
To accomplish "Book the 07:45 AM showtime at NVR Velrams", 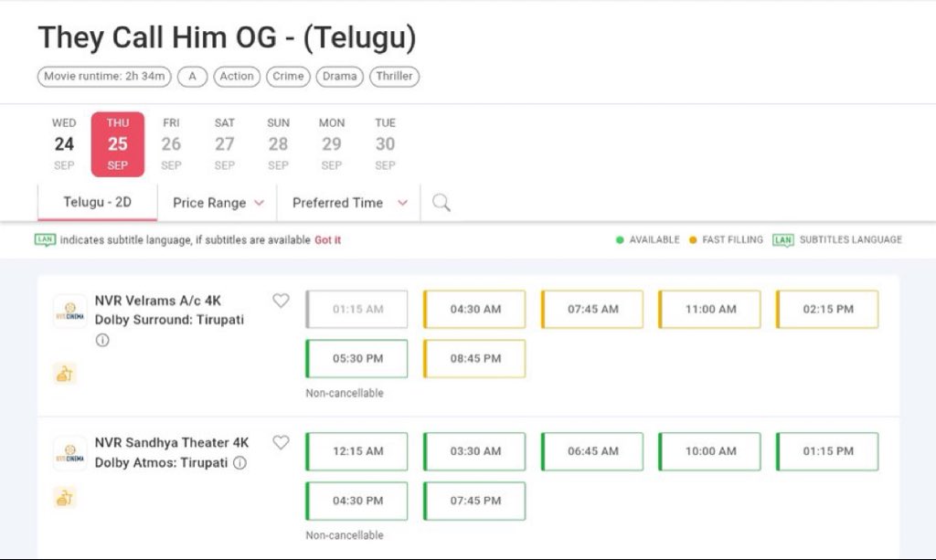I will [x=592, y=309].
